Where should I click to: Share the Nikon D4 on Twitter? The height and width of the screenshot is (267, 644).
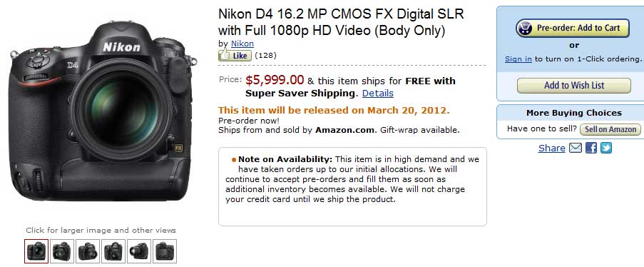tap(606, 148)
